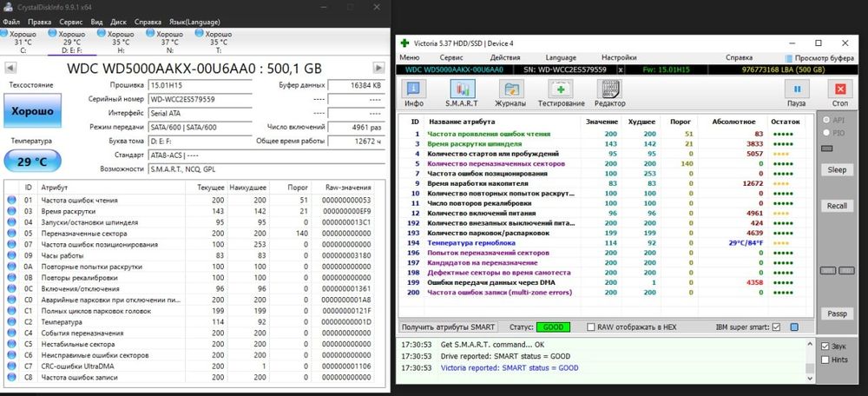
Task: Click the Прошивка firmware field 15.01H15
Action: pyautogui.click(x=200, y=85)
